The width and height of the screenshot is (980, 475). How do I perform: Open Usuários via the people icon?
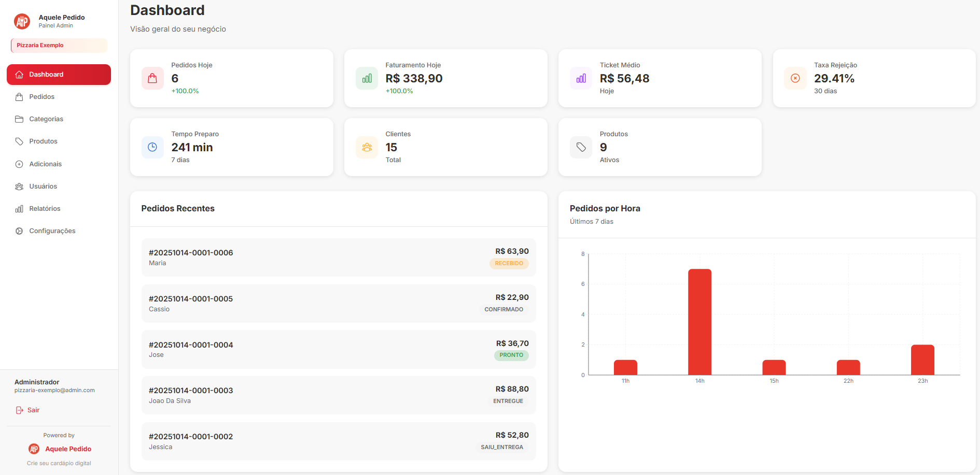[19, 186]
